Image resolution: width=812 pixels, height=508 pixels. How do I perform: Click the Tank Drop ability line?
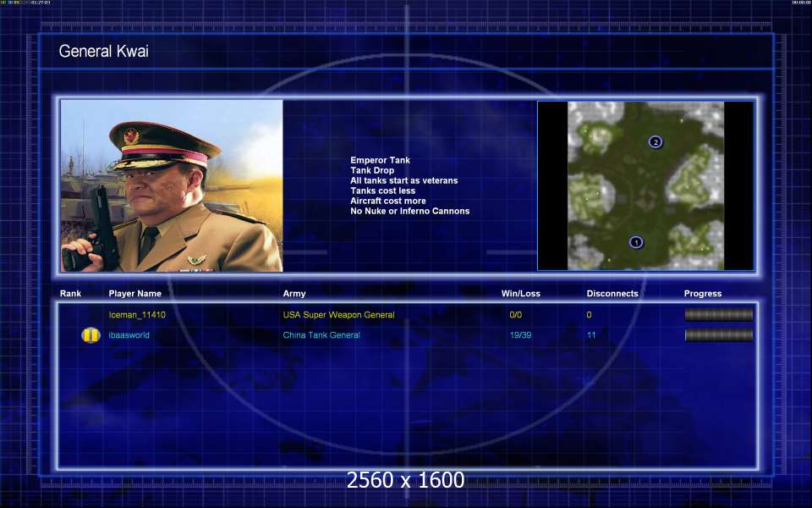pyautogui.click(x=372, y=170)
